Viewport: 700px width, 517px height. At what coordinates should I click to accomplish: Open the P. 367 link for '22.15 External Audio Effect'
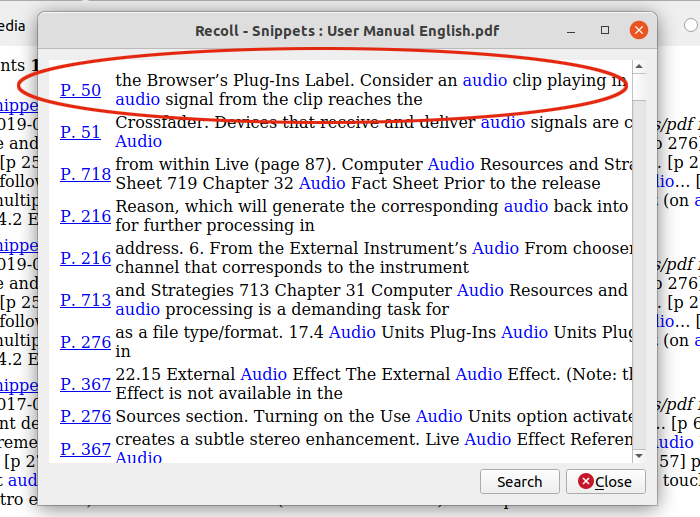[x=85, y=384]
